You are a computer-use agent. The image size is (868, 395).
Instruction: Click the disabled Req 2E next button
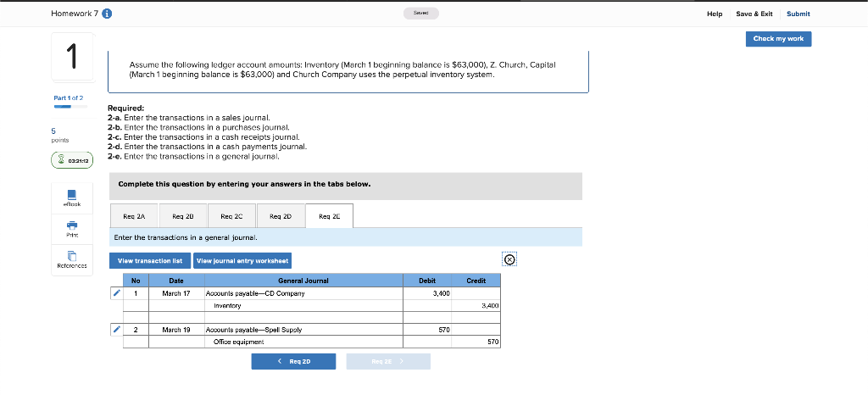(x=388, y=361)
